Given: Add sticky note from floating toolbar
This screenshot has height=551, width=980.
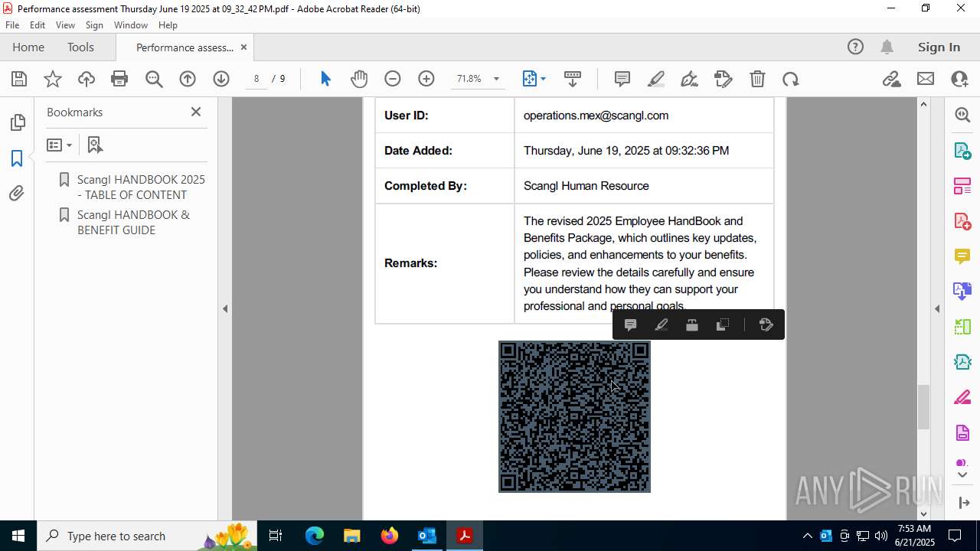Looking at the screenshot, I should pos(630,325).
